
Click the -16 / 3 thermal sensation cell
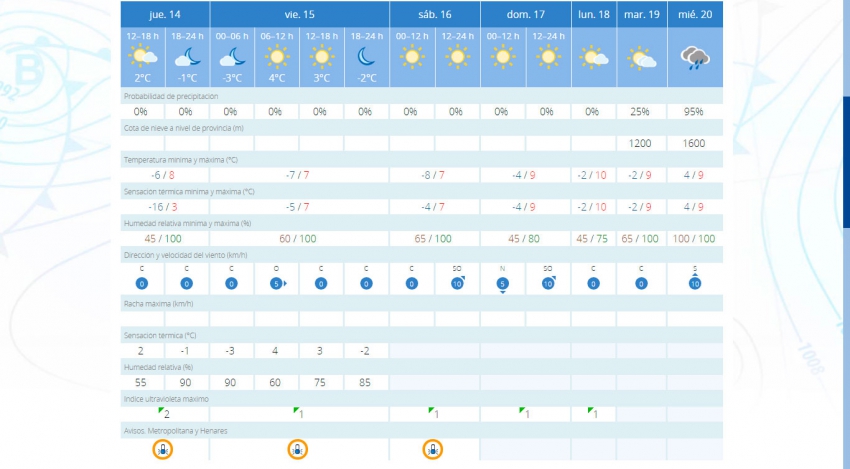click(x=163, y=207)
